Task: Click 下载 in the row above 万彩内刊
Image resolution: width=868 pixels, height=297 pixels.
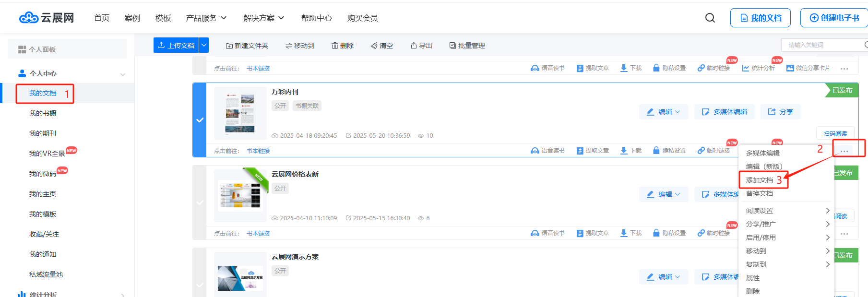Action: coord(631,68)
